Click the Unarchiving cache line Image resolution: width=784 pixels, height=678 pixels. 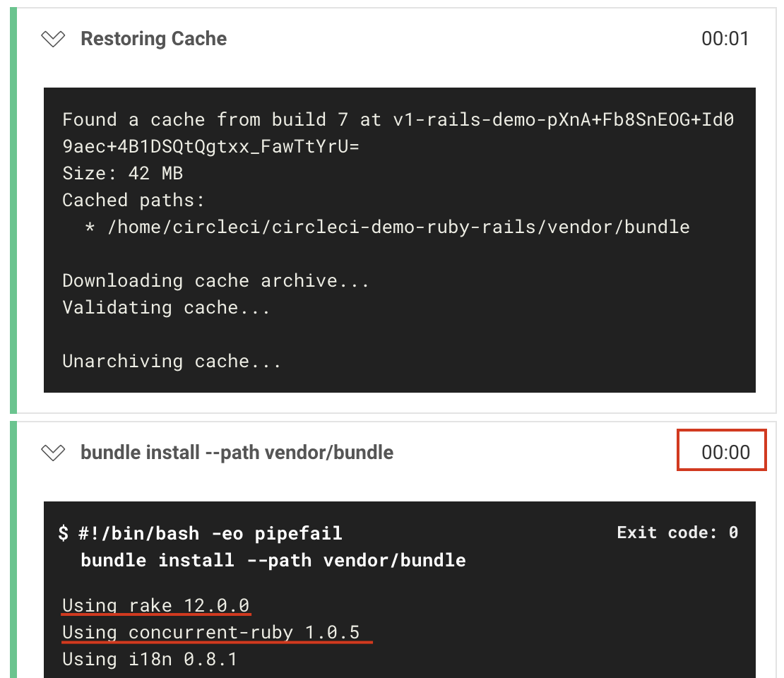click(x=172, y=361)
